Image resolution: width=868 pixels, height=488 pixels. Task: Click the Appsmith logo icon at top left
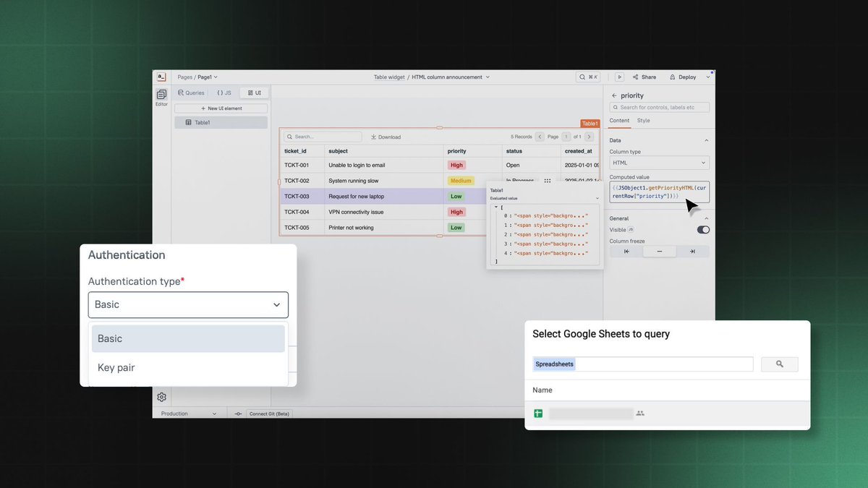tap(161, 77)
